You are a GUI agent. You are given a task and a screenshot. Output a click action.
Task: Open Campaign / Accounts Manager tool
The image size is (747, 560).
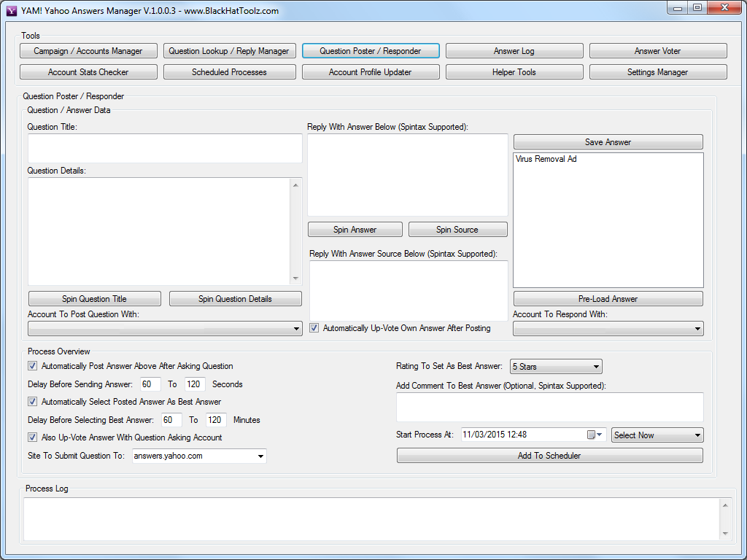[88, 51]
